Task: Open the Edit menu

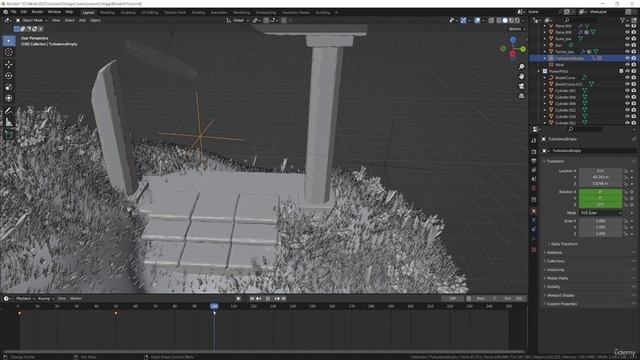Action: [24, 12]
